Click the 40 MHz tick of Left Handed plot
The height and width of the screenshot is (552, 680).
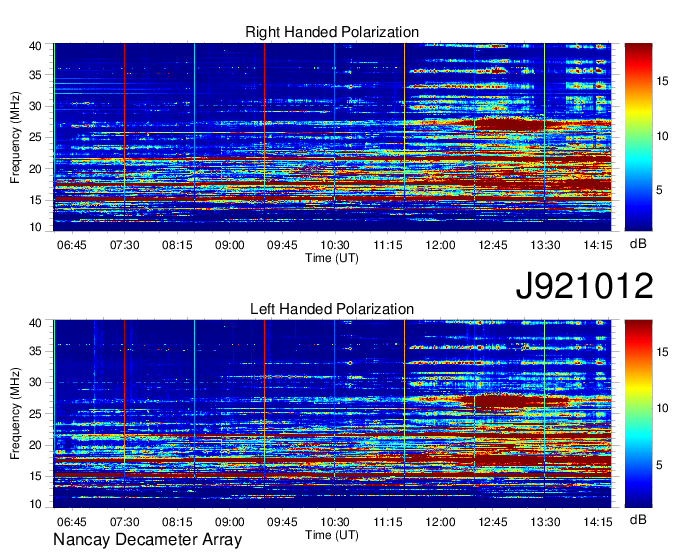(35, 323)
